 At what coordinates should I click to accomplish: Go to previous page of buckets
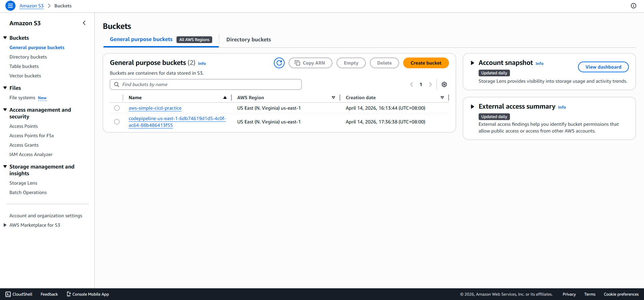(x=412, y=84)
